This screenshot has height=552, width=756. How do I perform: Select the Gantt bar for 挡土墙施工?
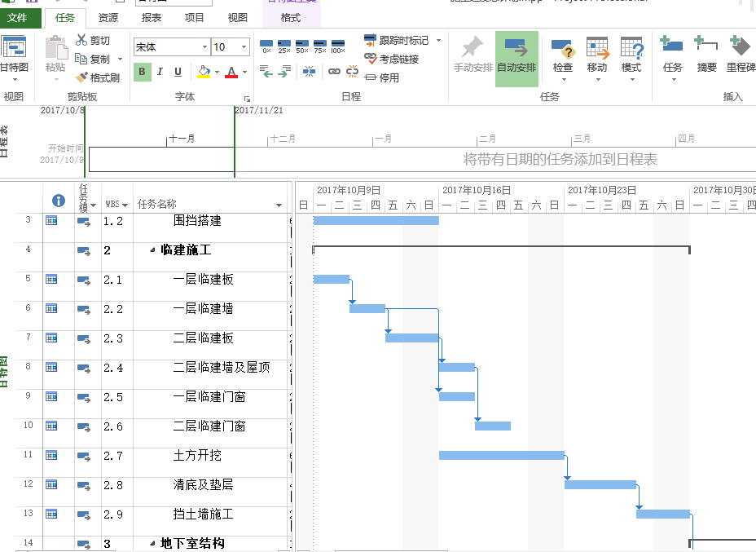point(663,514)
